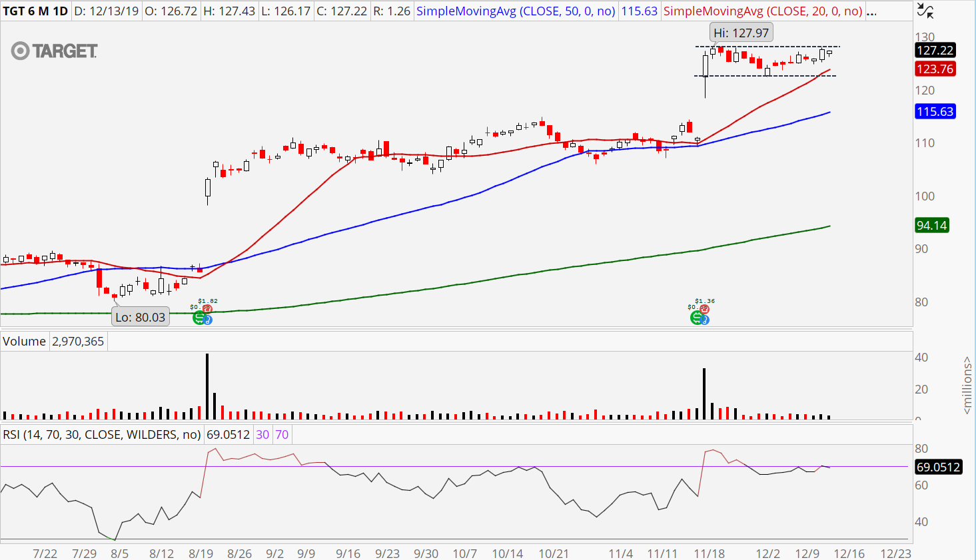Click the RSI oversold 30 level label
The height and width of the screenshot is (560, 976).
tap(262, 435)
